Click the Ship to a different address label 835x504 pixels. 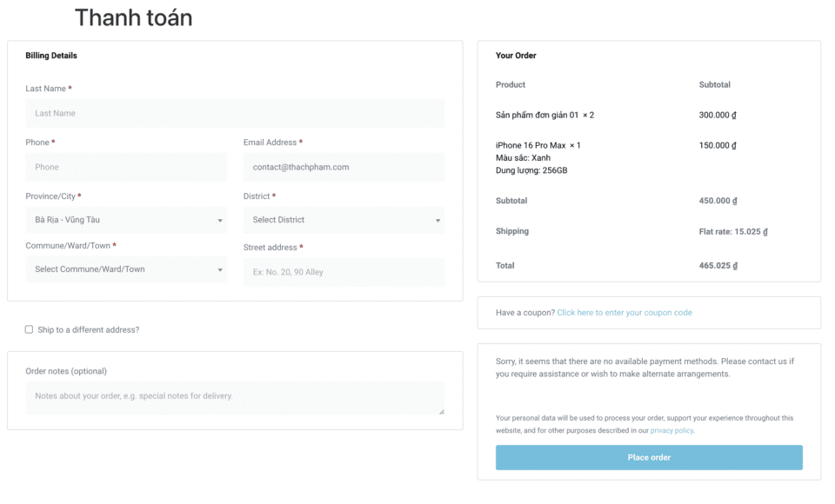(88, 330)
